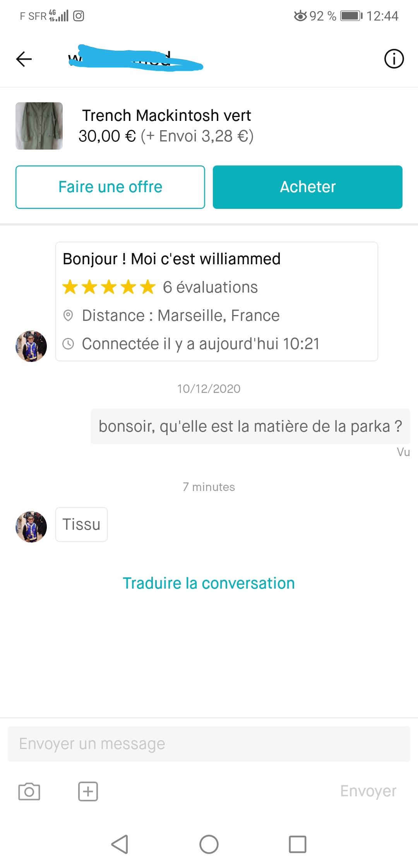
Task: Tap the Instagram notification icon in status bar
Action: (x=79, y=16)
